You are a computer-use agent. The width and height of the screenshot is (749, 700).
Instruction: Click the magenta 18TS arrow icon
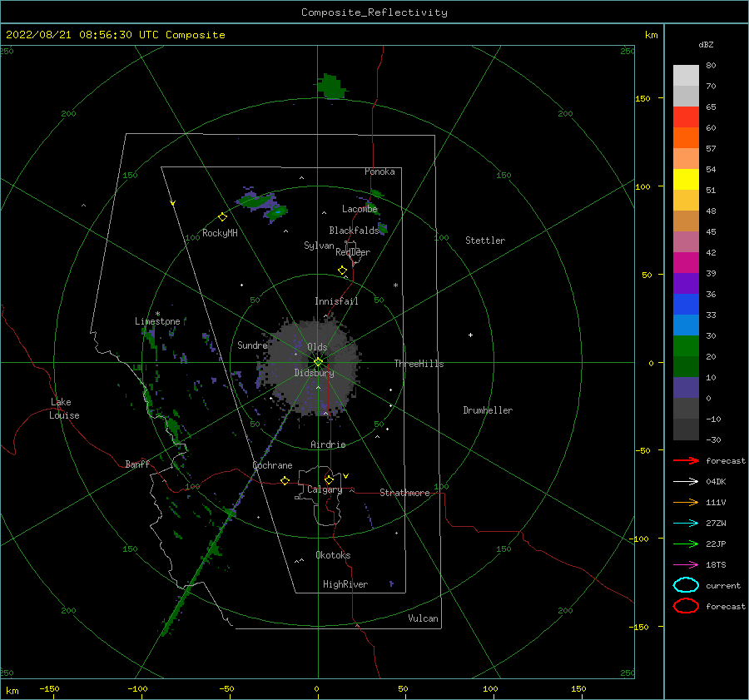tap(686, 565)
